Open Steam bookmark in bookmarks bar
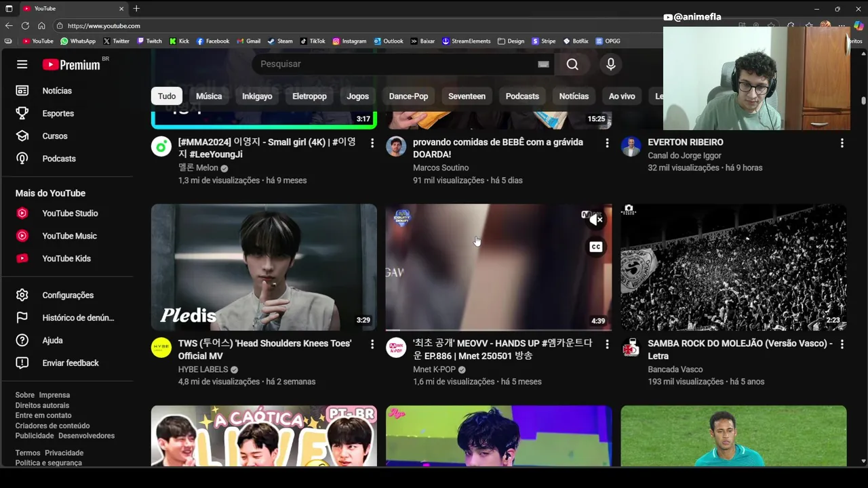The width and height of the screenshot is (868, 488). pos(280,41)
